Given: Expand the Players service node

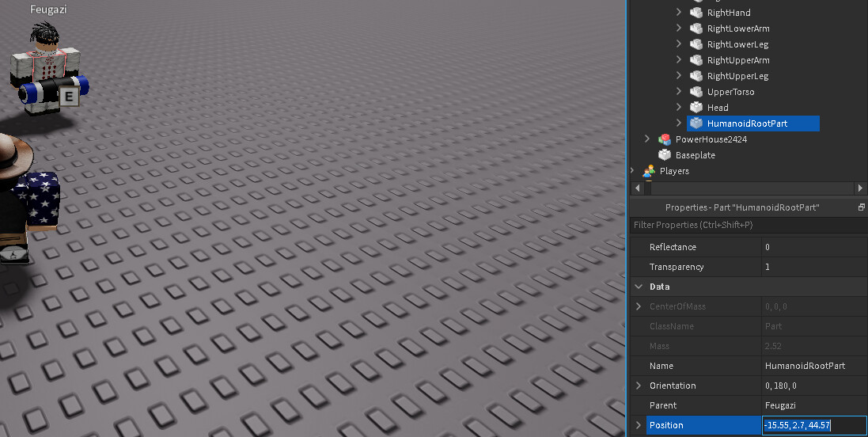Looking at the screenshot, I should pos(632,170).
